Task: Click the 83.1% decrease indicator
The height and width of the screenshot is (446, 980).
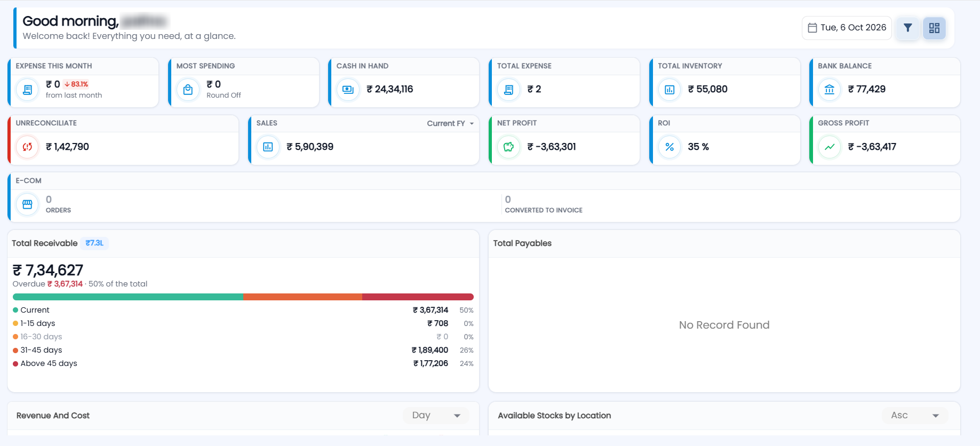Action: tap(76, 84)
